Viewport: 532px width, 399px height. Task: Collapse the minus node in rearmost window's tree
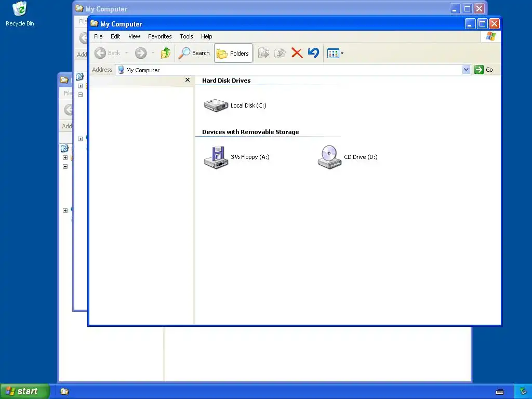65,166
